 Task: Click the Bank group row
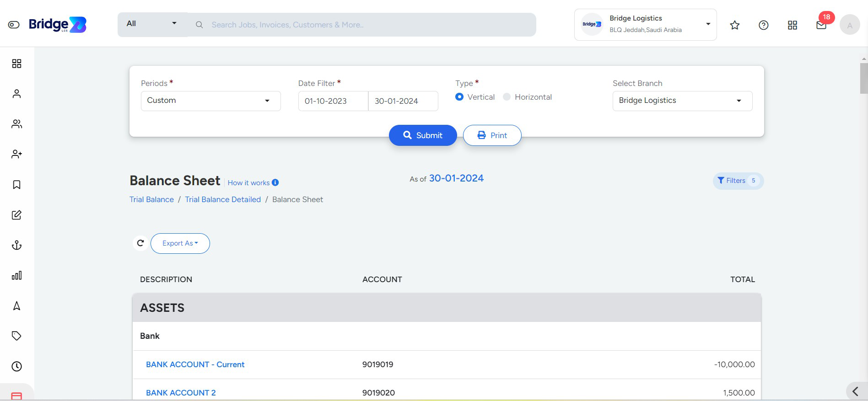click(447, 336)
